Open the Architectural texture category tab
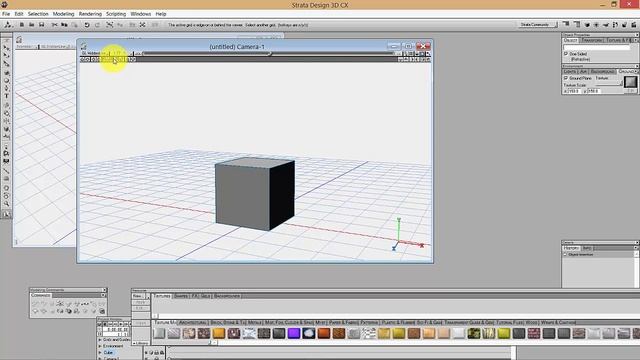Viewport: 640px width, 360px height. tap(193, 322)
